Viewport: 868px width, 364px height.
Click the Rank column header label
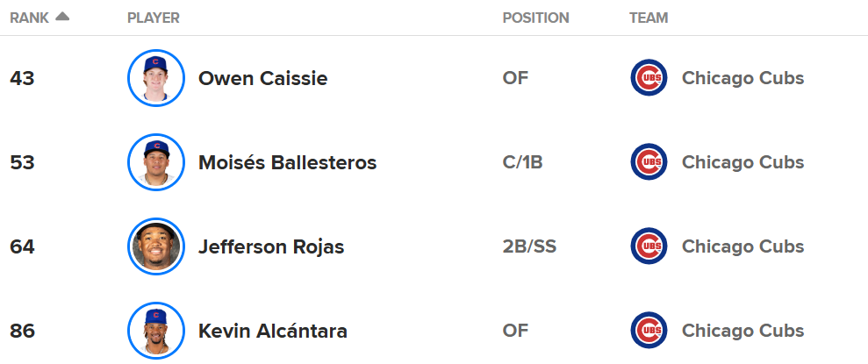pos(29,18)
